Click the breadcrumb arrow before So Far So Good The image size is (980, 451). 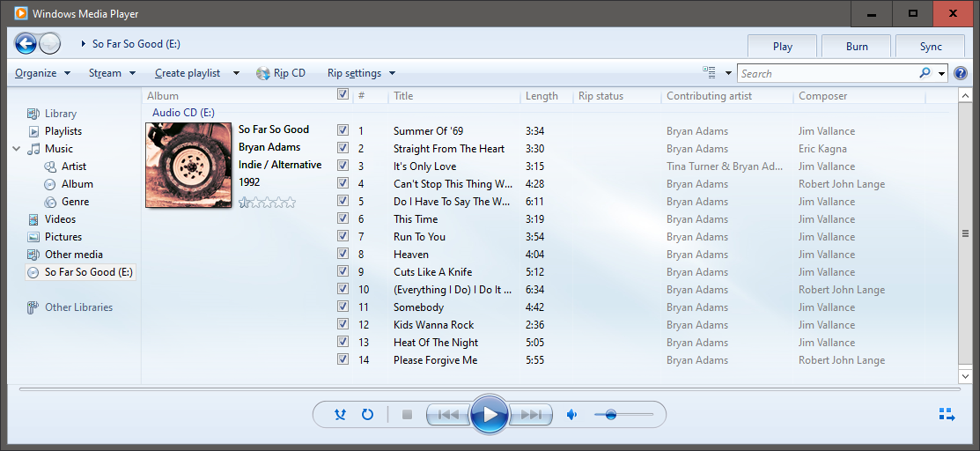click(x=83, y=44)
